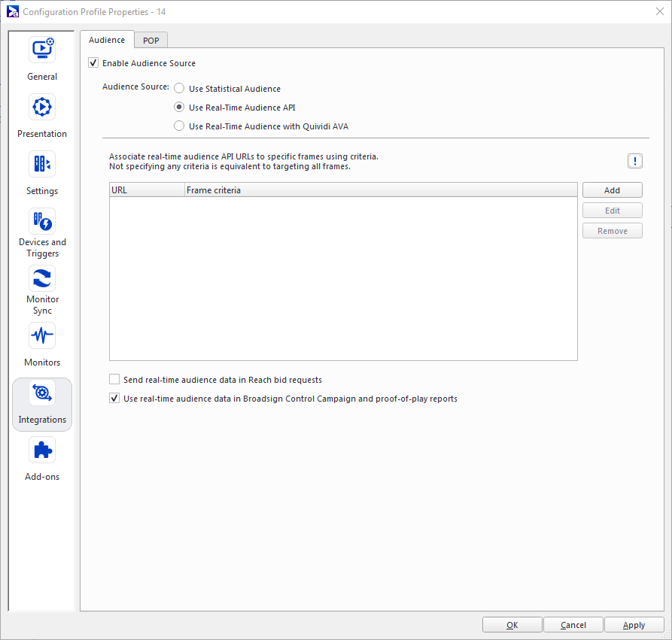Click the exclamation info button
The width and height of the screenshot is (672, 640).
click(635, 161)
